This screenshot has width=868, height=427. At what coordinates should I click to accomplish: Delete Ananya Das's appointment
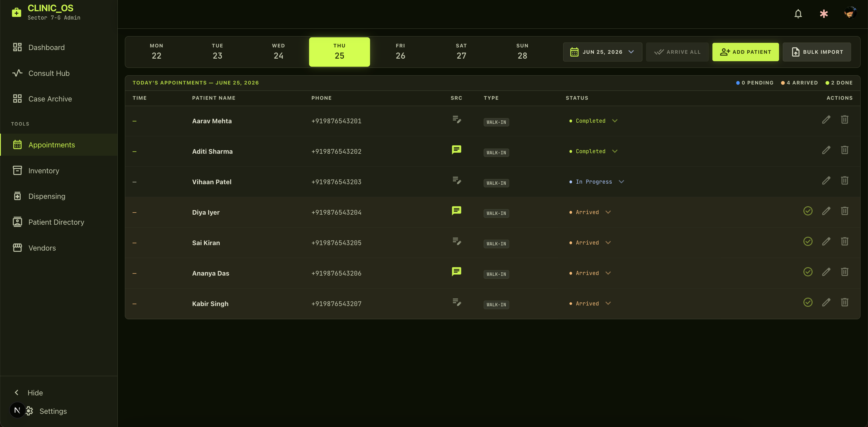coord(844,272)
